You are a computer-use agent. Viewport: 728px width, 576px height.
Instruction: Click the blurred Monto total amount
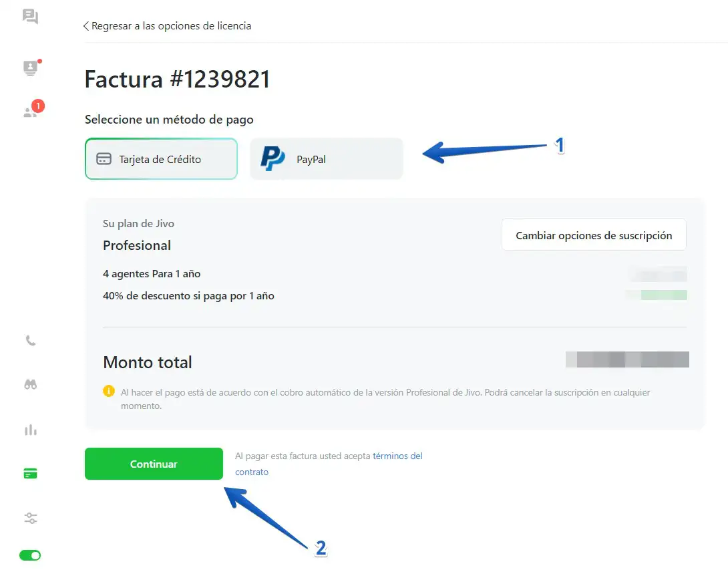(x=626, y=359)
